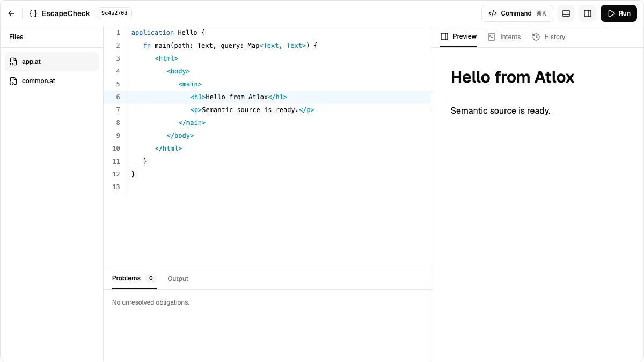Select the Output tab

click(x=178, y=279)
